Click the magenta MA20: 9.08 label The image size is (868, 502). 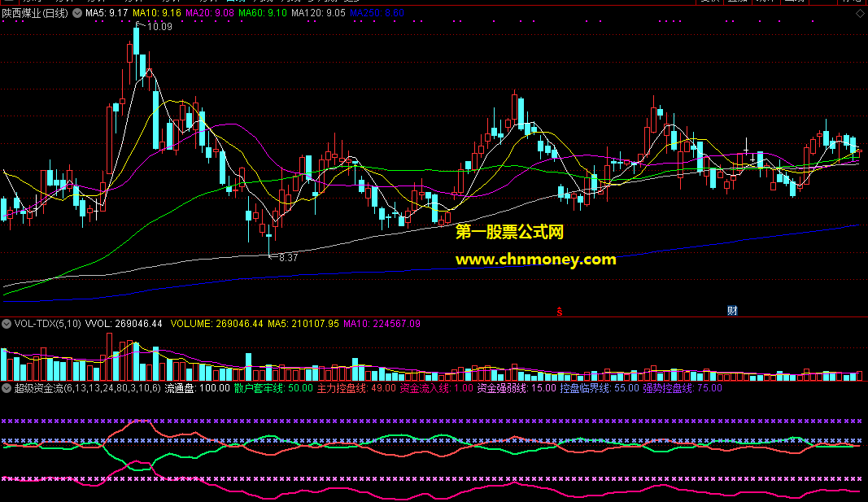point(210,13)
